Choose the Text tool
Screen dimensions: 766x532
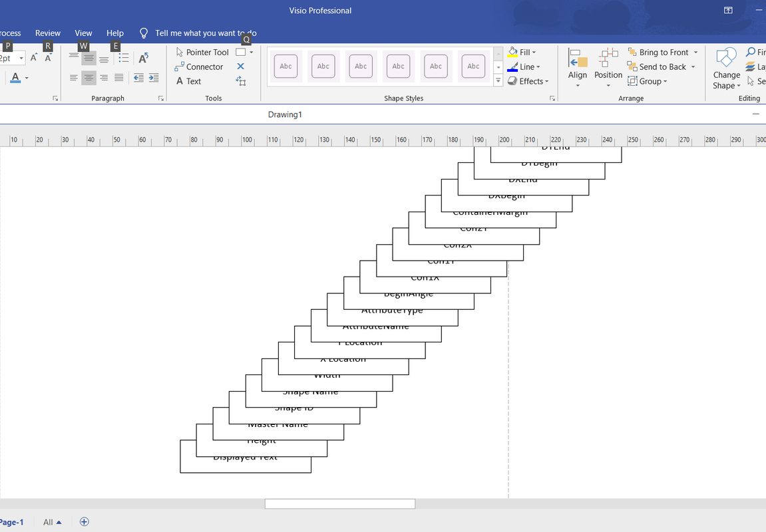[x=188, y=82]
